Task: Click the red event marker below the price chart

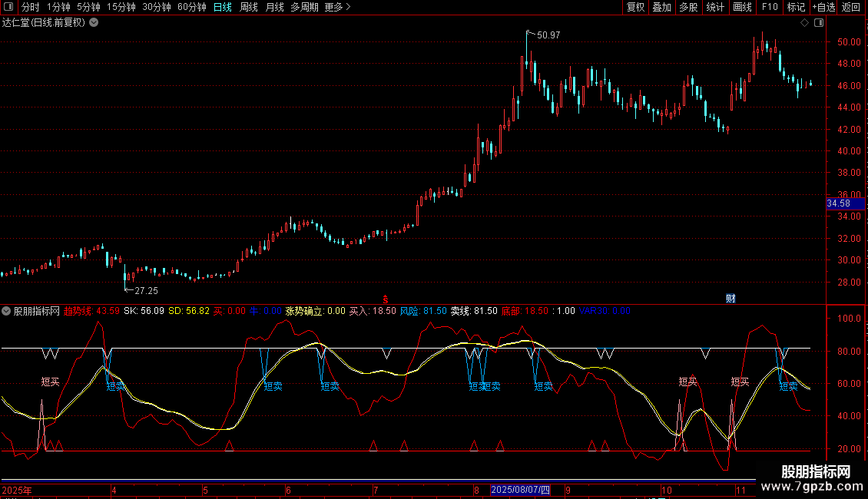Action: 386,298
